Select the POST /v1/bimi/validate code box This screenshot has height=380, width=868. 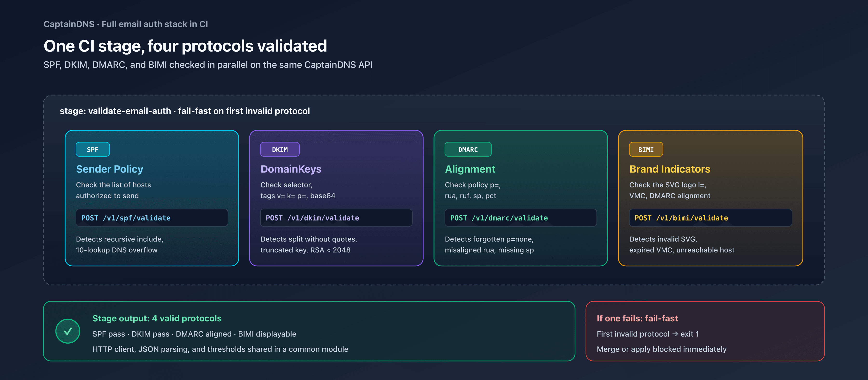coord(710,218)
